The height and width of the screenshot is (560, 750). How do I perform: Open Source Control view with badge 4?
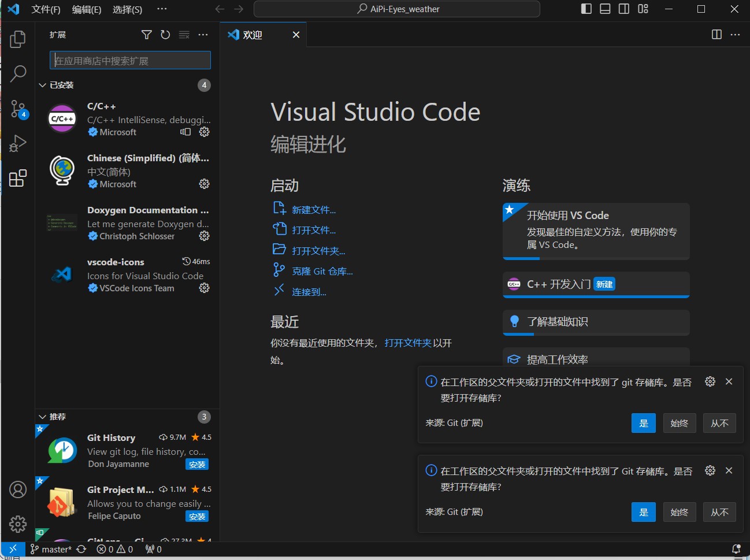(x=18, y=109)
